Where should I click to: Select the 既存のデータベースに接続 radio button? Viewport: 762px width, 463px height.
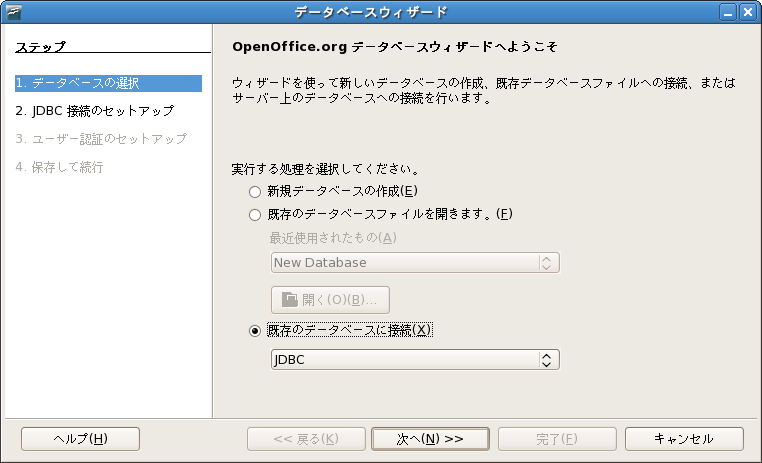(255, 331)
